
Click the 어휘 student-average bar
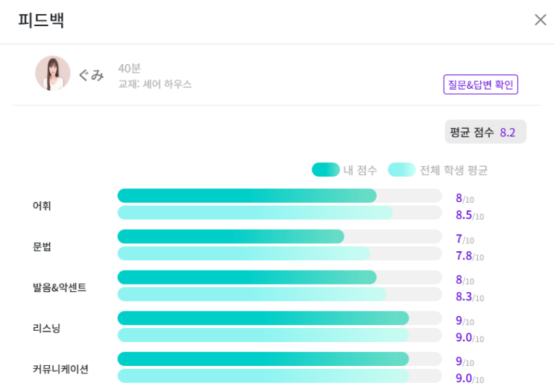pyautogui.click(x=255, y=213)
